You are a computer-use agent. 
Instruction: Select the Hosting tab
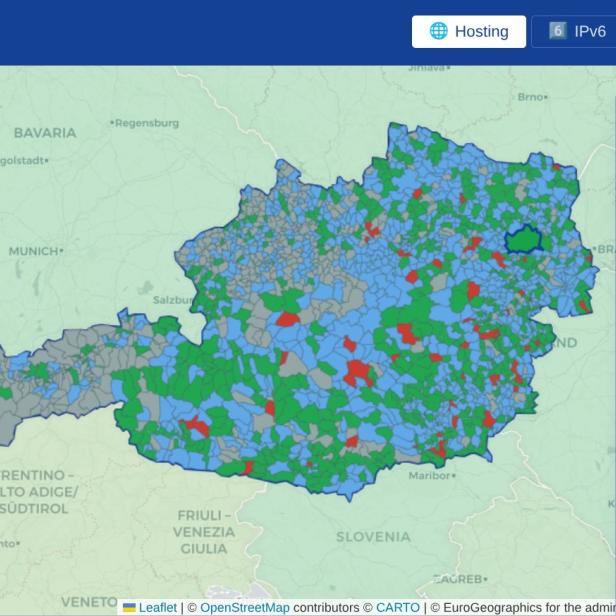(x=469, y=31)
